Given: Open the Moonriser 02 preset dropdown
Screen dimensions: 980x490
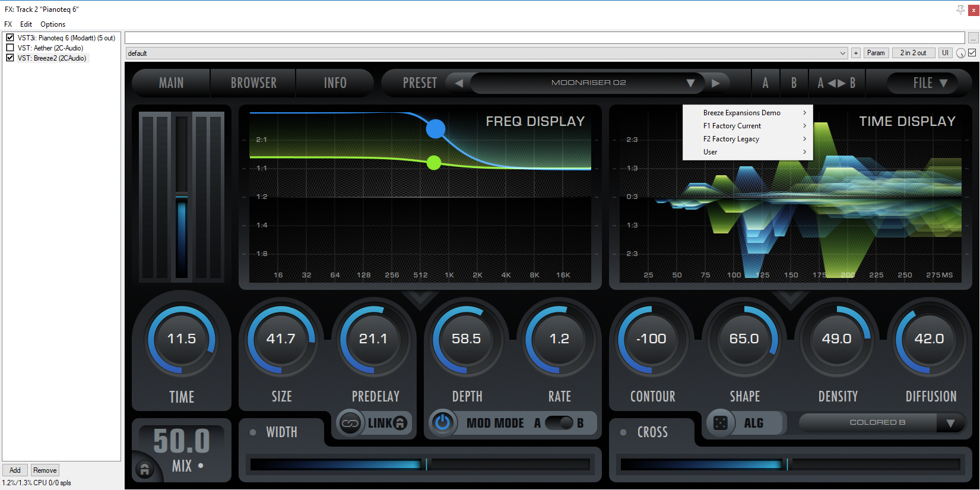Looking at the screenshot, I should [690, 83].
